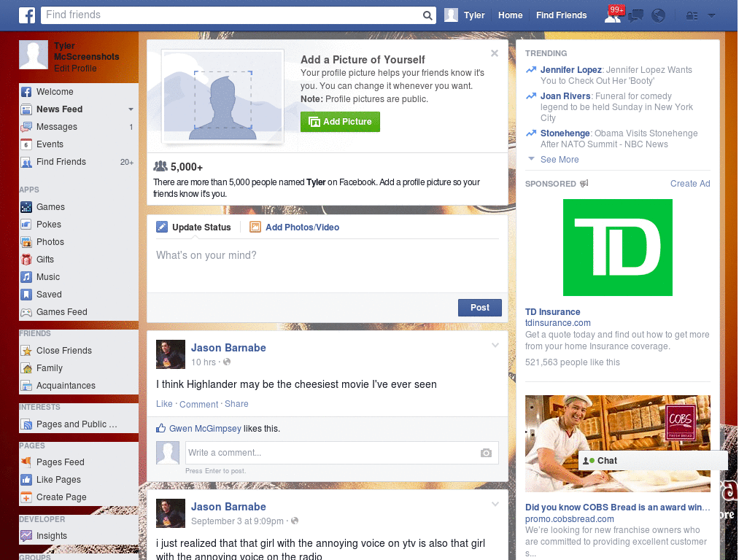Viewport: 747px width, 560px height.
Task: Click the Photos app icon
Action: (26, 242)
